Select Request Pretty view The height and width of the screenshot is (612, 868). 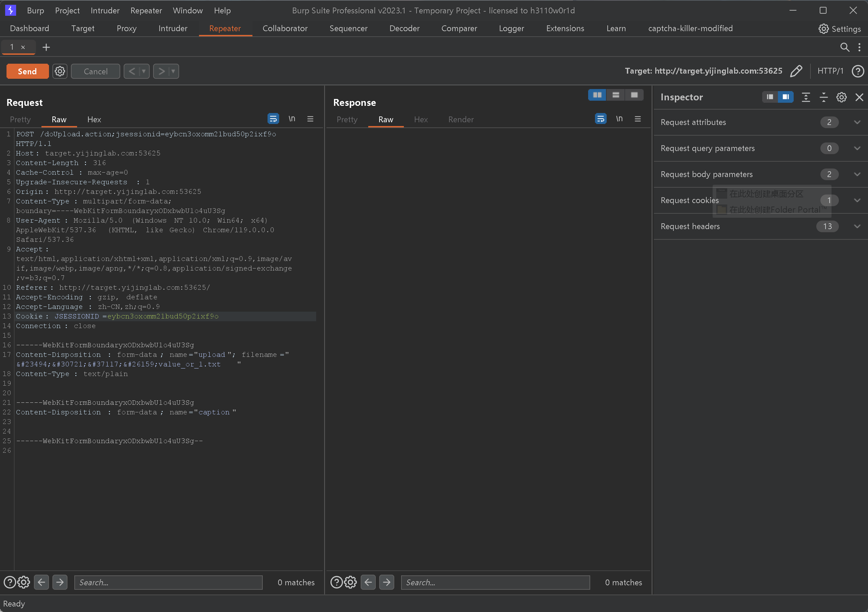click(x=21, y=120)
